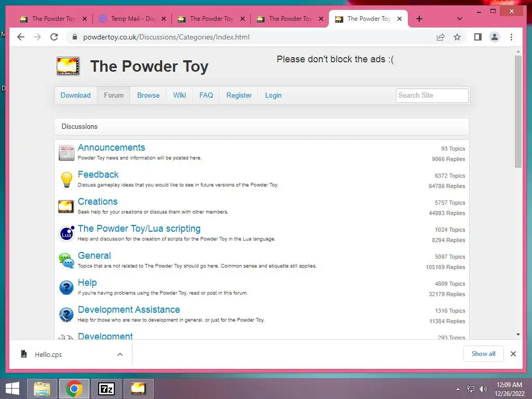Open Powder Toy app in taskbar
This screenshot has height=399, width=532.
pyautogui.click(x=138, y=389)
